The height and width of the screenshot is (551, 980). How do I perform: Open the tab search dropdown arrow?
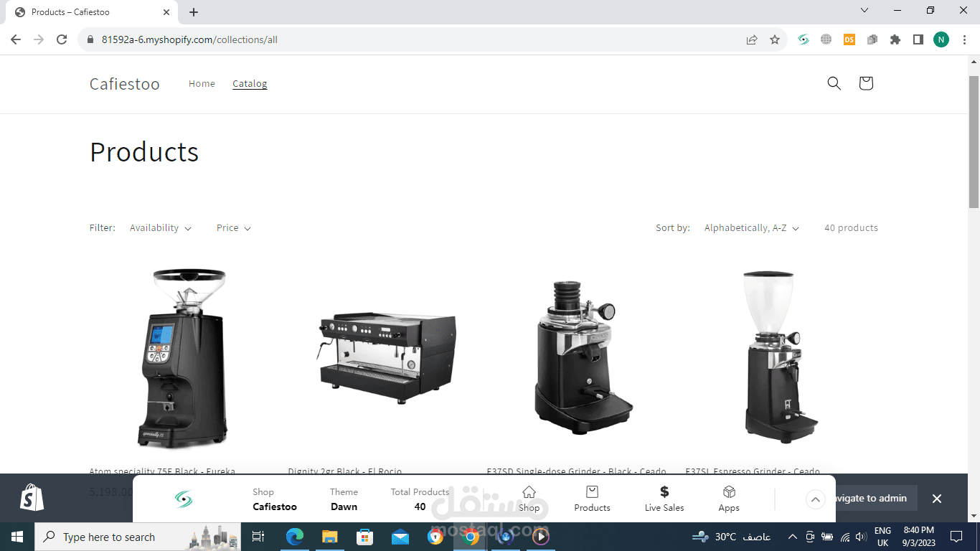(864, 11)
